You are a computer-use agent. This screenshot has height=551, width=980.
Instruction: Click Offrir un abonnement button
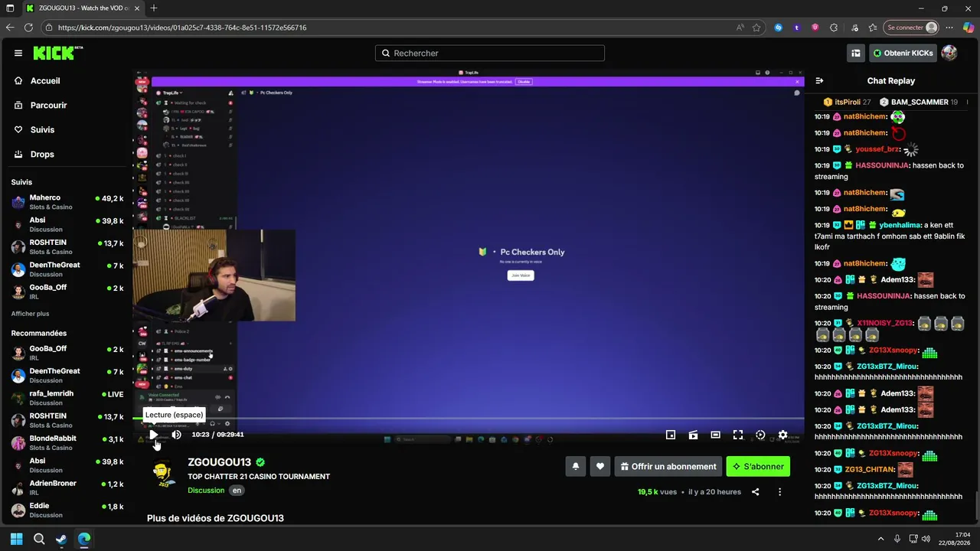(x=668, y=466)
